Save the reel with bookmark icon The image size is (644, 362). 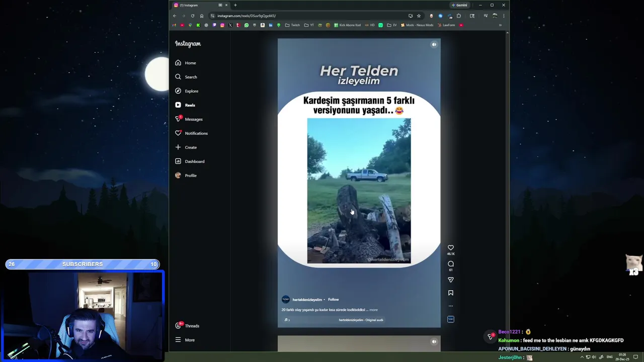tap(451, 293)
